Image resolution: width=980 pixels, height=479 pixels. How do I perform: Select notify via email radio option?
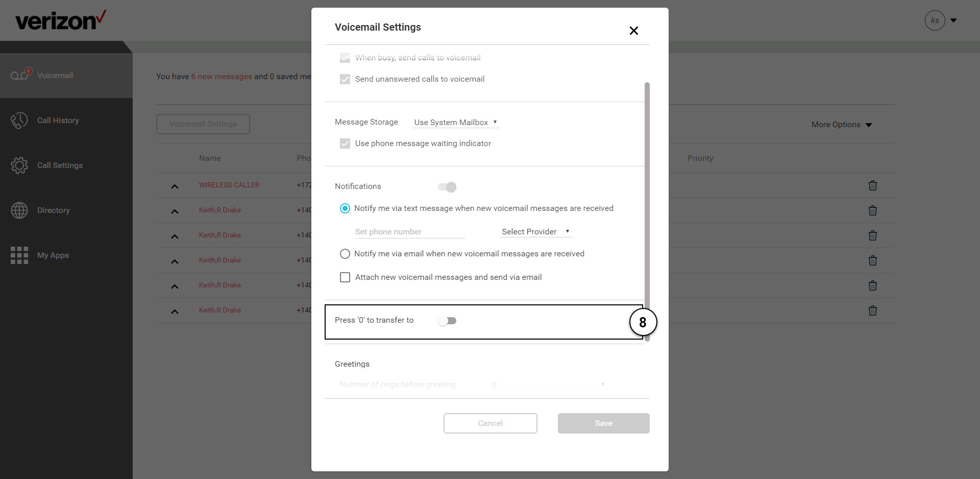(x=345, y=254)
